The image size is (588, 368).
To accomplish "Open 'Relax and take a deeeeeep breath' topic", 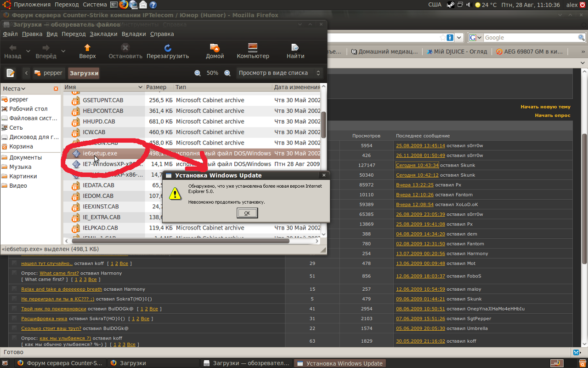I will [x=62, y=289].
